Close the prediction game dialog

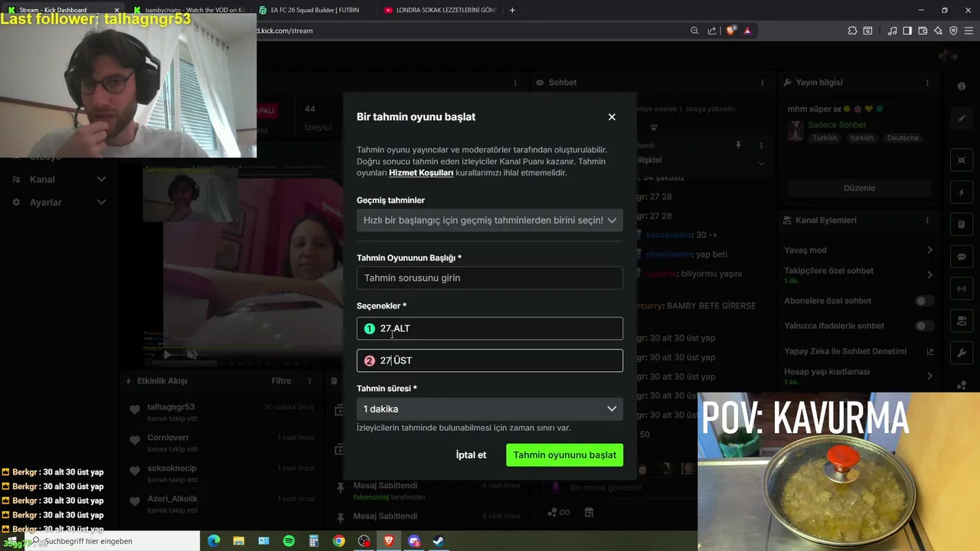[612, 117]
